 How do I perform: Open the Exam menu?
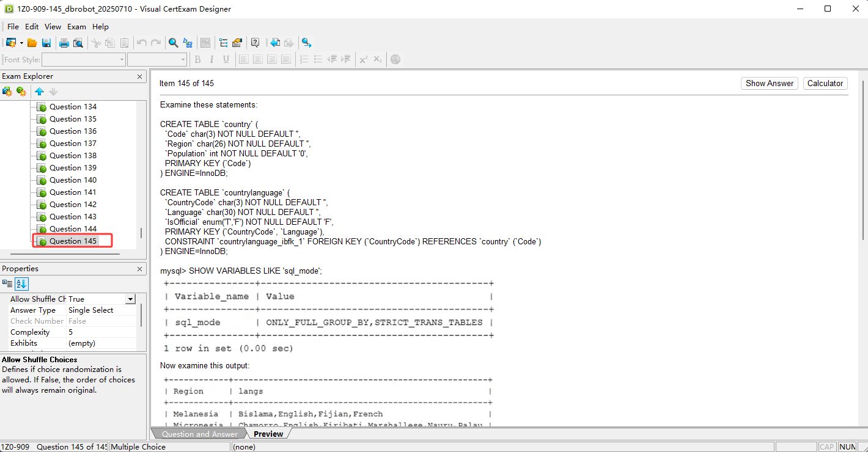click(77, 27)
